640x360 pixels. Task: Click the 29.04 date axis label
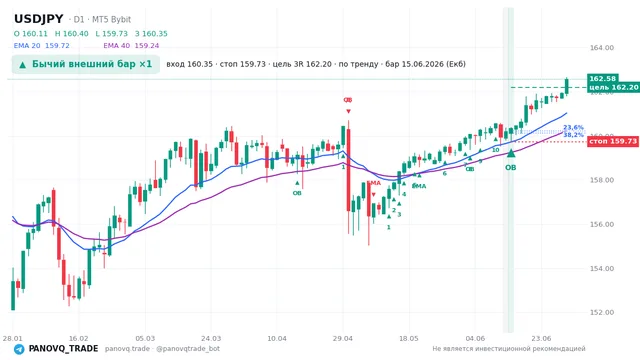343,338
